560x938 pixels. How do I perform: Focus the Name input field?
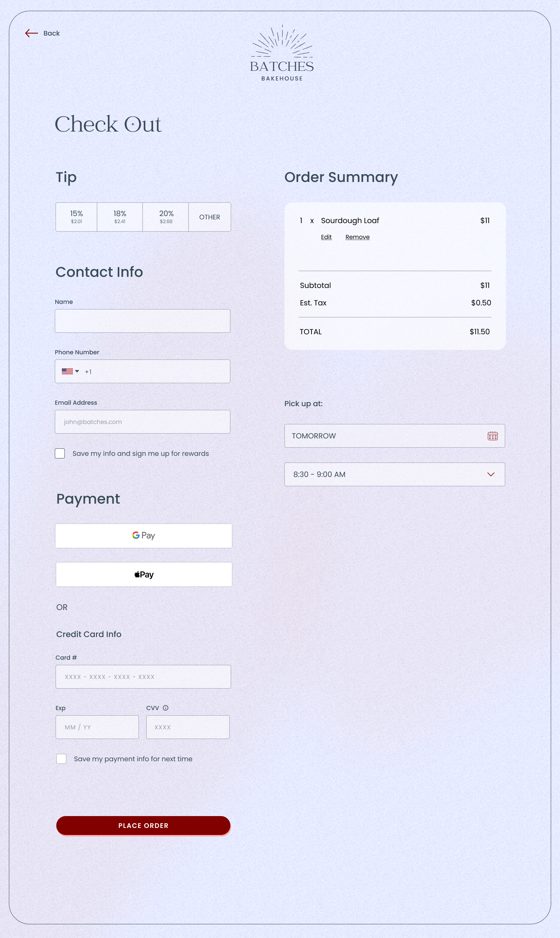point(142,321)
